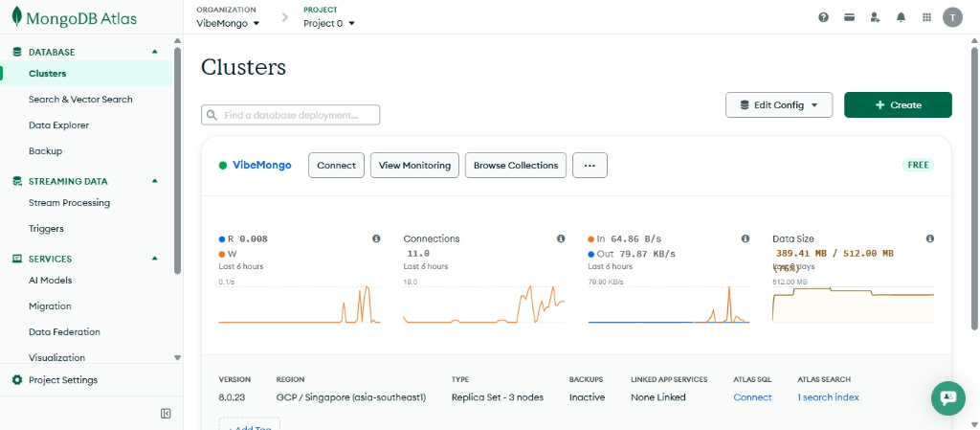Open the Edit Config dropdown
Screen dimensions: 980x430
point(779,105)
